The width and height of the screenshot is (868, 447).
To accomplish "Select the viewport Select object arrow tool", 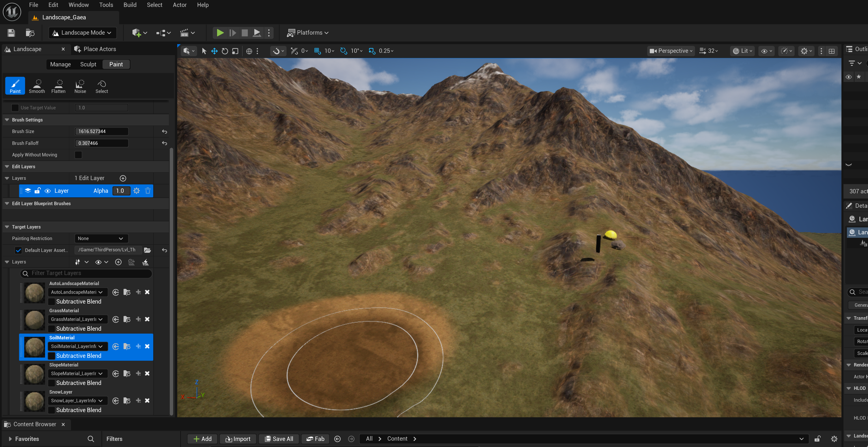I will pos(204,51).
